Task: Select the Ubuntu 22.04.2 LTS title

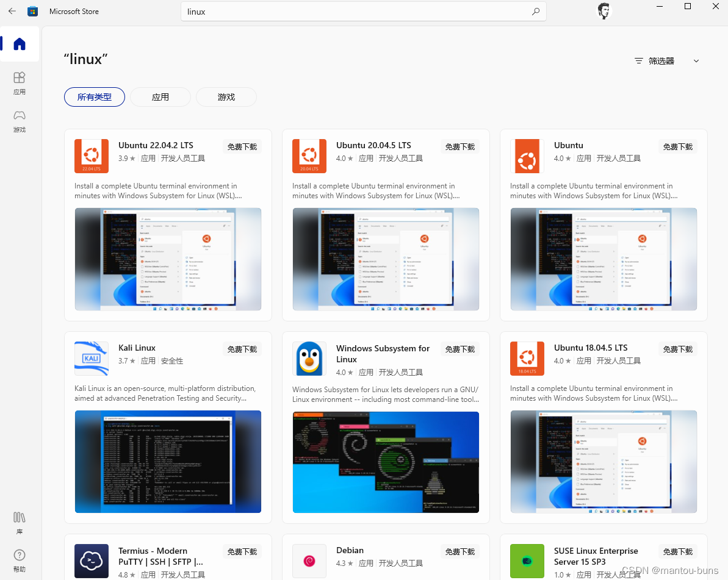Action: point(156,145)
